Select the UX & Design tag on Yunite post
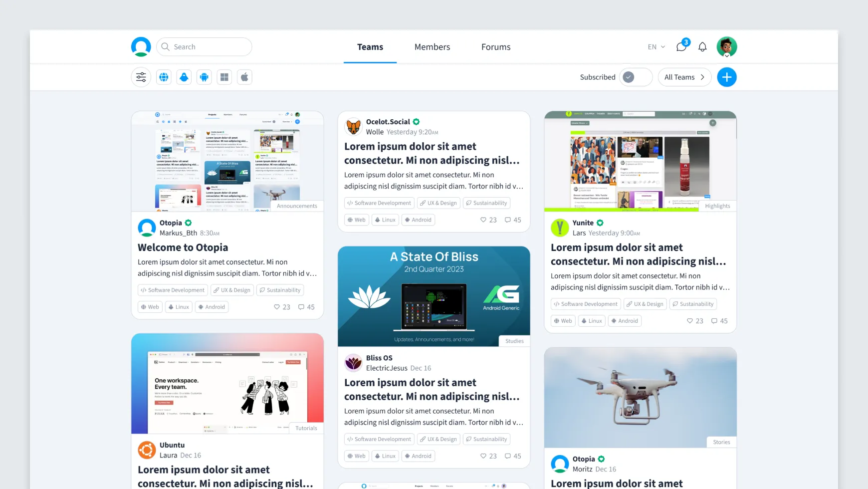This screenshot has height=489, width=868. coord(645,304)
